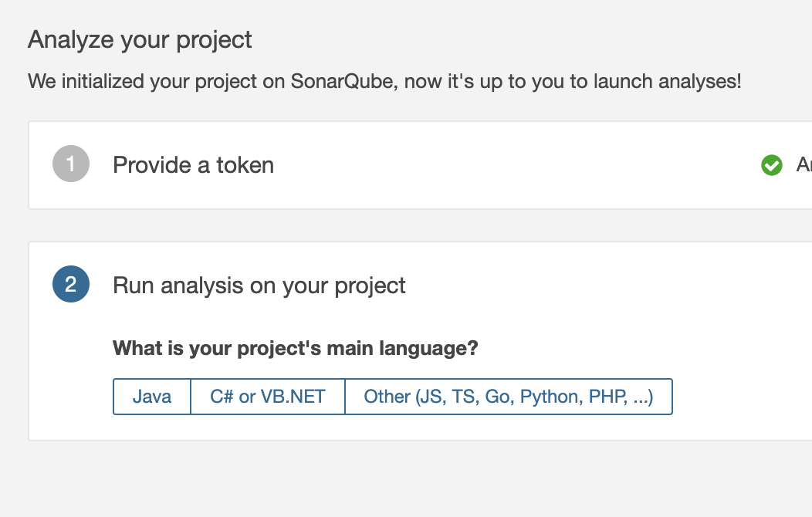812x517 pixels.
Task: Click the green checkmark icon
Action: [x=771, y=165]
